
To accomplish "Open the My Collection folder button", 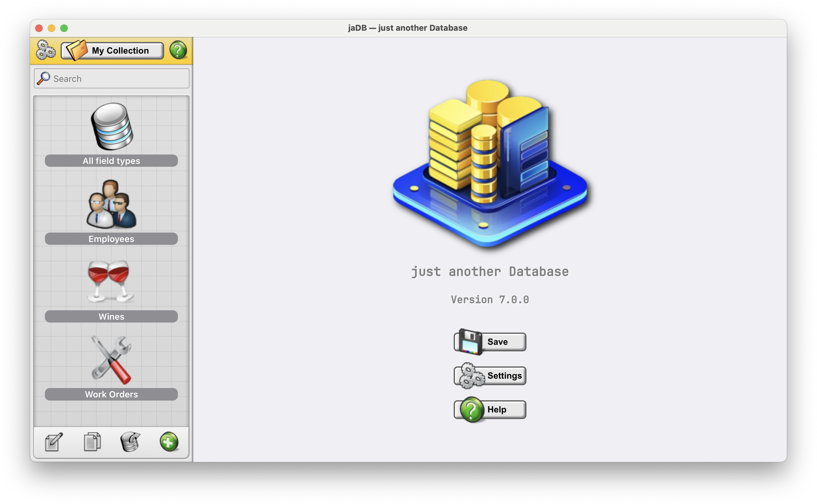I will tap(112, 51).
